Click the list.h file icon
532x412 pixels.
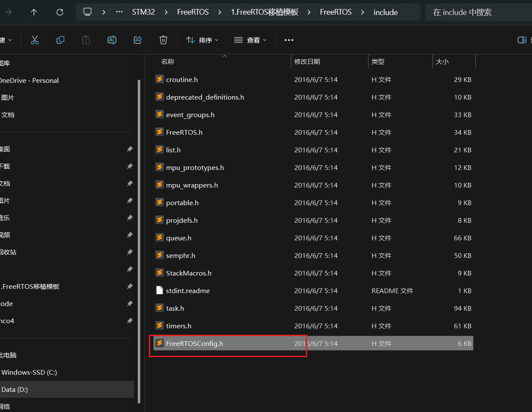pos(160,150)
